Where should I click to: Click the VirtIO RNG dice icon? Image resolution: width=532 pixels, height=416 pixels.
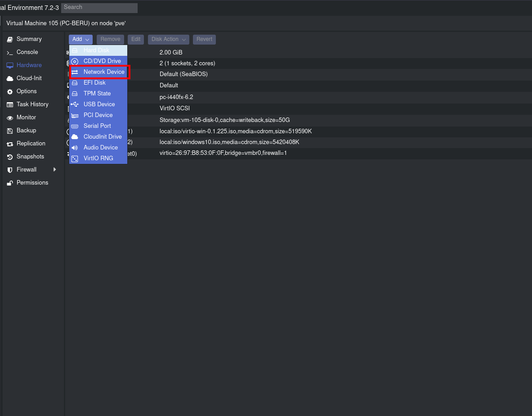(x=75, y=158)
